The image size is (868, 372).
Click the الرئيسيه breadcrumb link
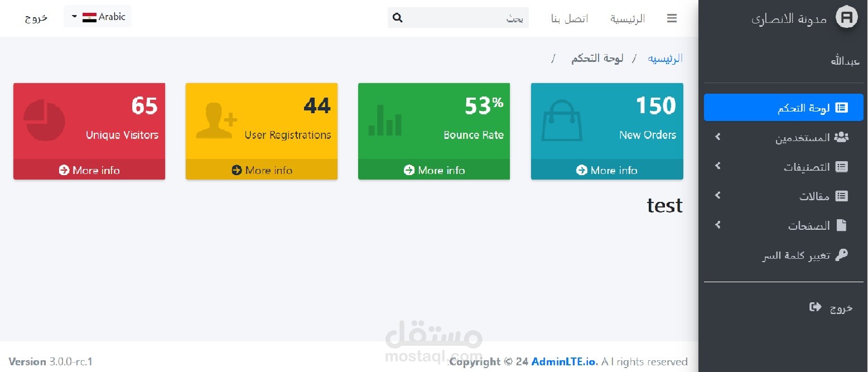pos(665,59)
